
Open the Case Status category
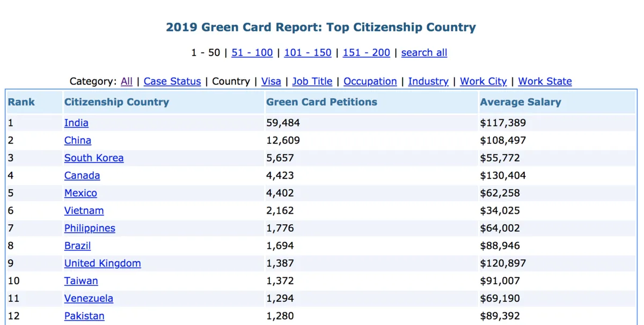172,82
